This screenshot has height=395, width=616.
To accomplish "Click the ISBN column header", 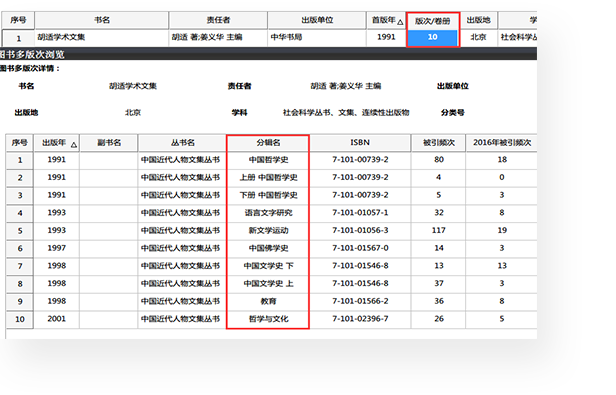I will [360, 143].
